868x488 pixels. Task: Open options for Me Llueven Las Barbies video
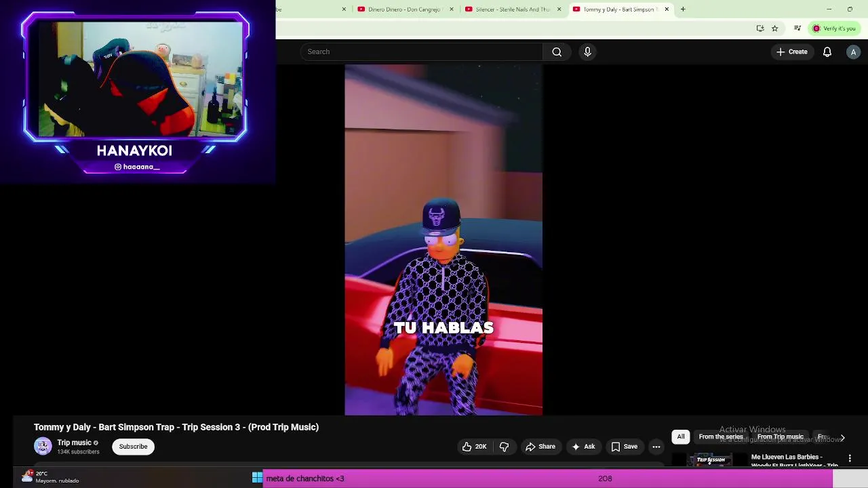850,459
